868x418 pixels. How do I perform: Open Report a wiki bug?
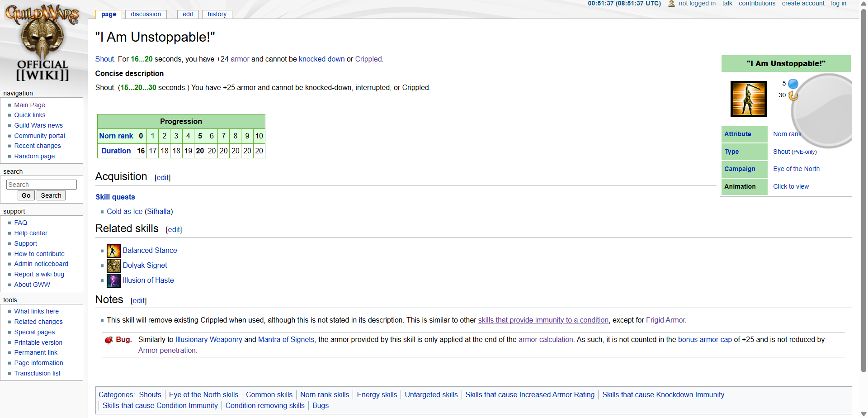[39, 274]
